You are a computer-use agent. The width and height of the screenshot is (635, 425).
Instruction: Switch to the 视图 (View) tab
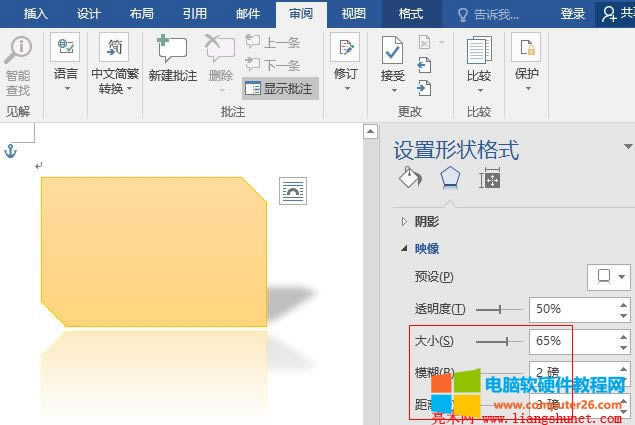point(353,14)
